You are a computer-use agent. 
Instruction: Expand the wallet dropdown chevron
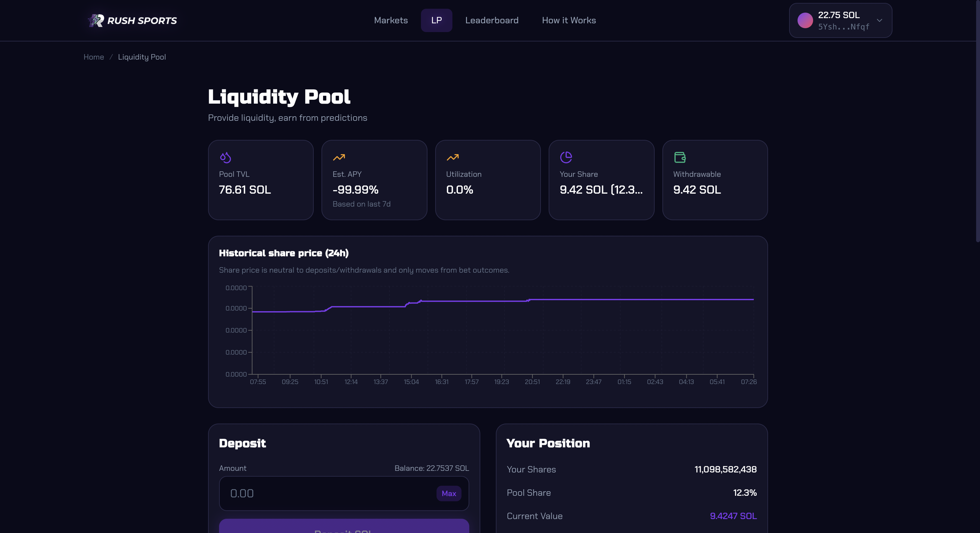pos(879,20)
